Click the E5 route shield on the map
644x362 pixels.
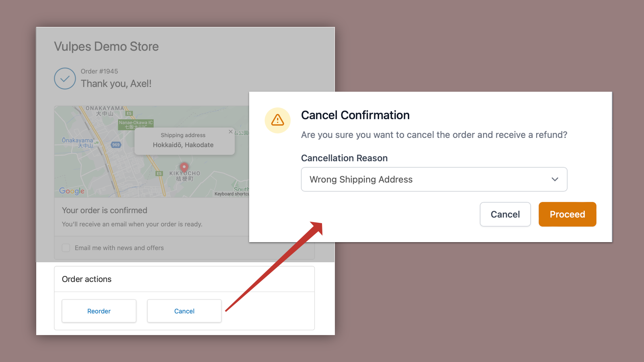point(129,113)
